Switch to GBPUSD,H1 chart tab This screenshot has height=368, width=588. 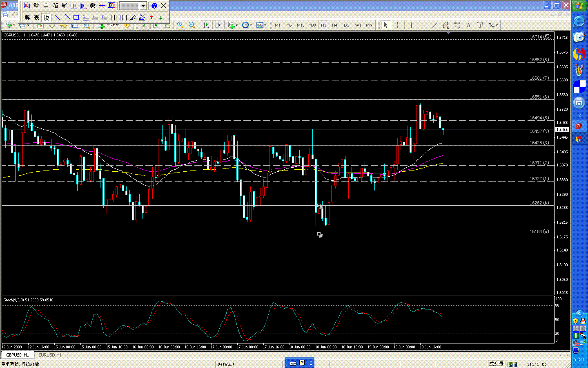coord(18,355)
